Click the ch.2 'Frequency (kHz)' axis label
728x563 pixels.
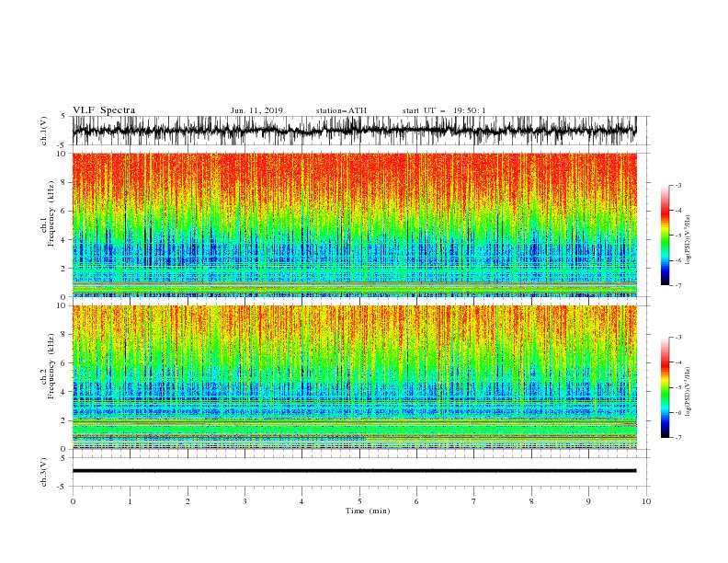(x=51, y=366)
